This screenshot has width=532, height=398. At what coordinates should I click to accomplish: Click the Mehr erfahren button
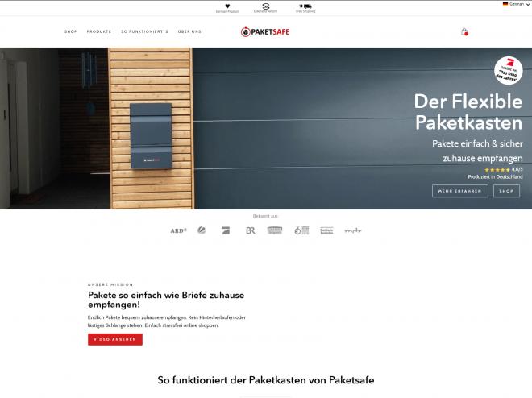click(460, 191)
